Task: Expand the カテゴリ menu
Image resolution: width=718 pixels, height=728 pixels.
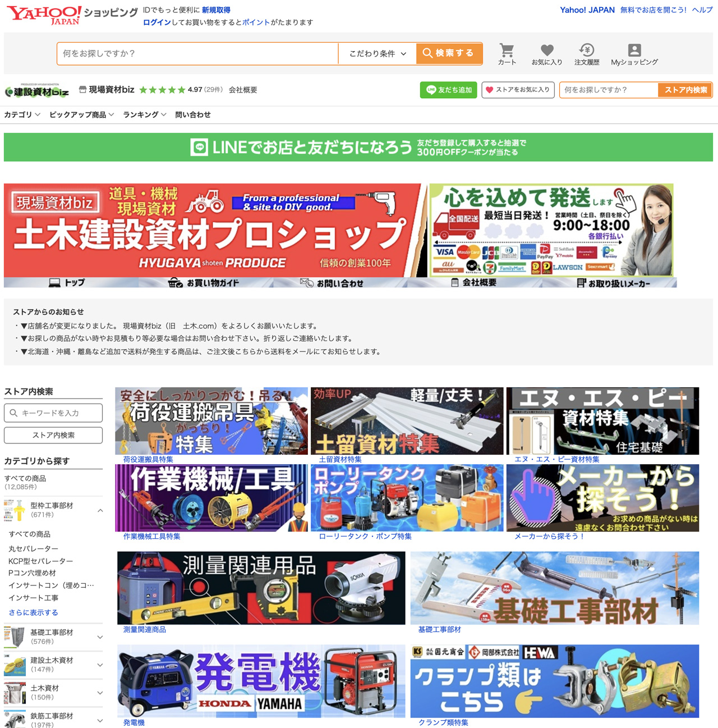Action: click(x=22, y=115)
